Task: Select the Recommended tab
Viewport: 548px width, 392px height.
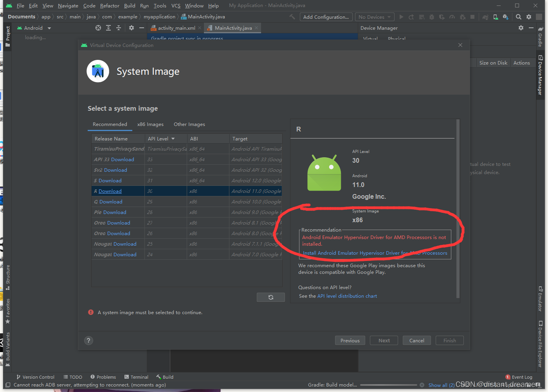Action: [110, 124]
